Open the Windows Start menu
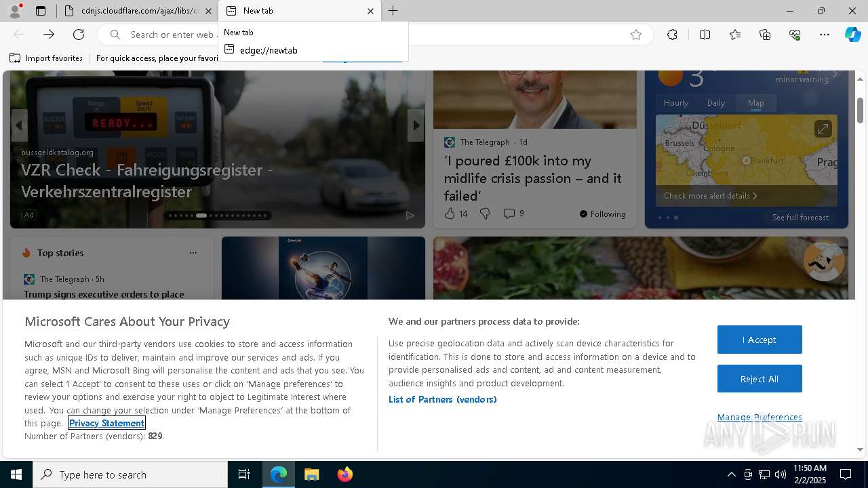This screenshot has width=868, height=488. click(16, 474)
